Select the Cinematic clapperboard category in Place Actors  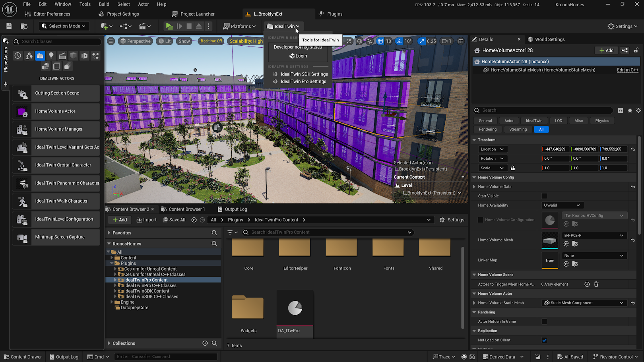click(x=62, y=56)
